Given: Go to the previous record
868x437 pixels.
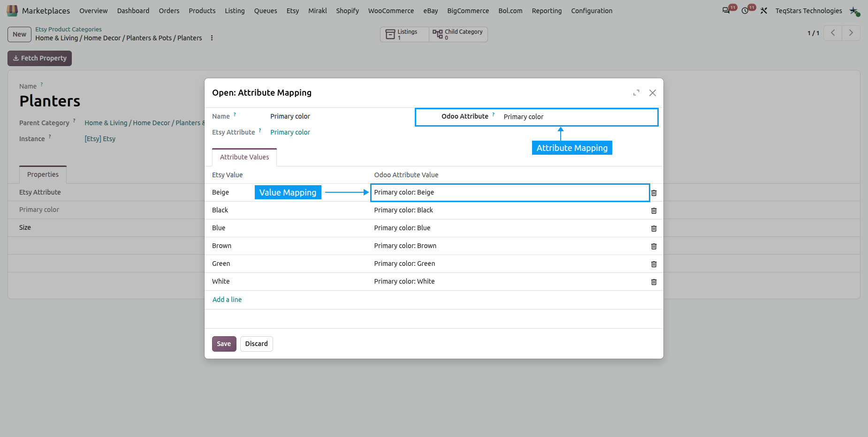Looking at the screenshot, I should pos(833,33).
